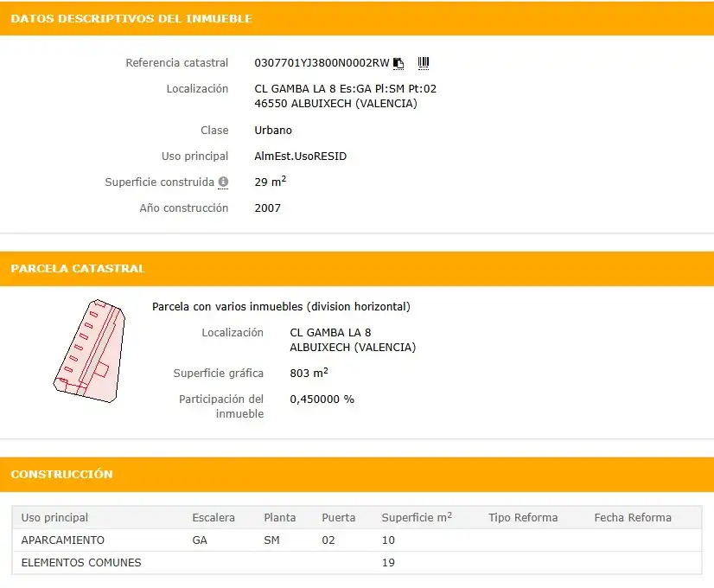
Task: Click the use value AlmEst.UsoRESID
Action: click(301, 157)
